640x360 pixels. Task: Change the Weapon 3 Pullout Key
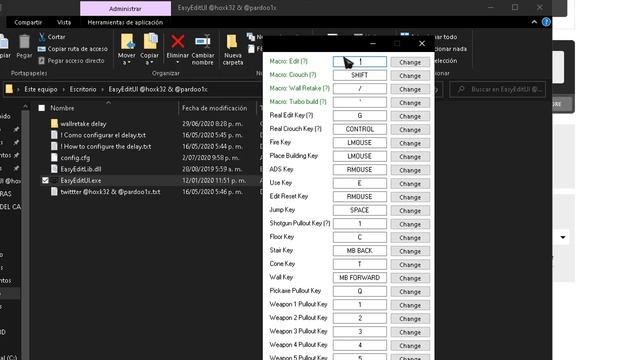[x=410, y=331]
